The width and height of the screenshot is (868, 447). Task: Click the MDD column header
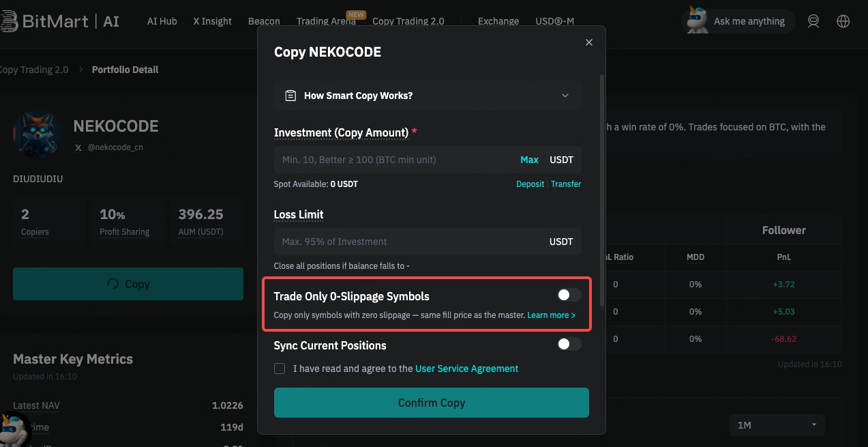point(695,257)
